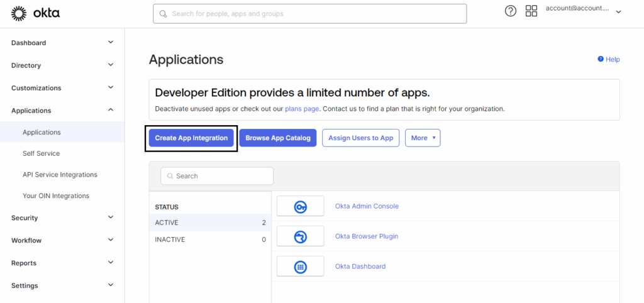Click Assign Users to App button
Screen dimensions: 644x303
360,138
